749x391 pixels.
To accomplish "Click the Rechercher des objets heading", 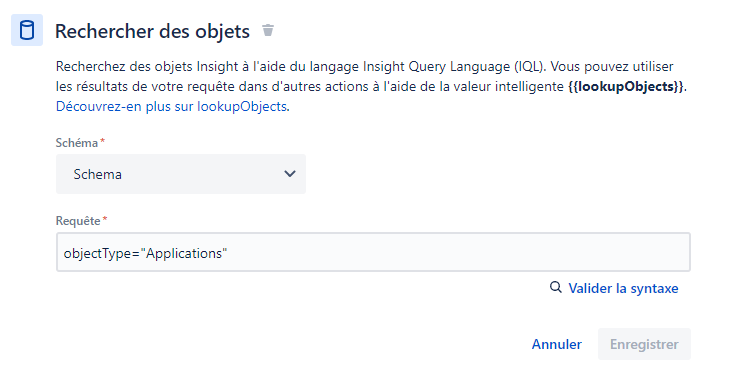I will 152,31.
